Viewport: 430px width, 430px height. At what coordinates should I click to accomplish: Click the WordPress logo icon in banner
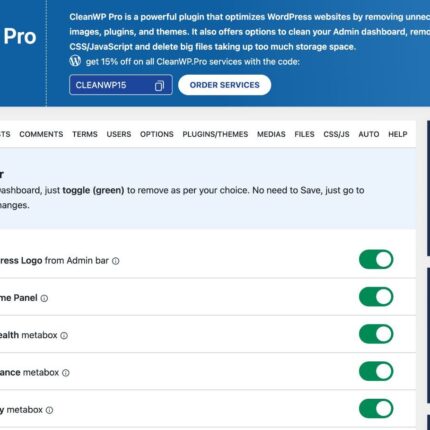pos(75,61)
